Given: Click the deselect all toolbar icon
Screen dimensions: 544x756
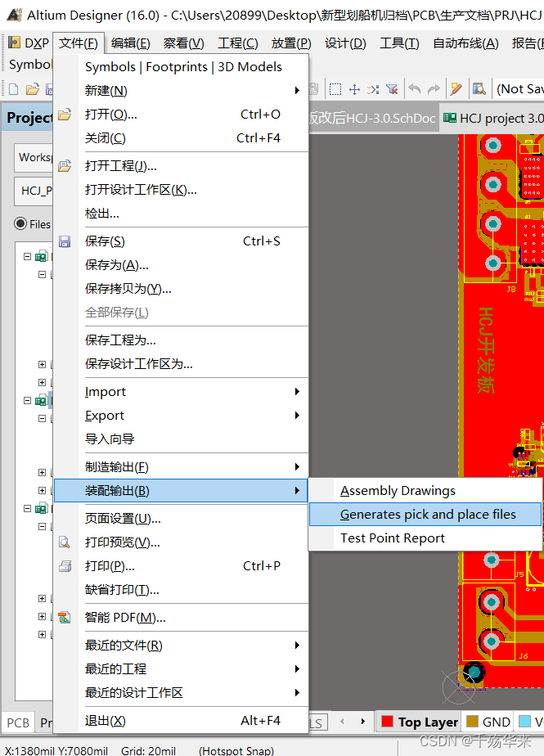Looking at the screenshot, I should [x=373, y=89].
